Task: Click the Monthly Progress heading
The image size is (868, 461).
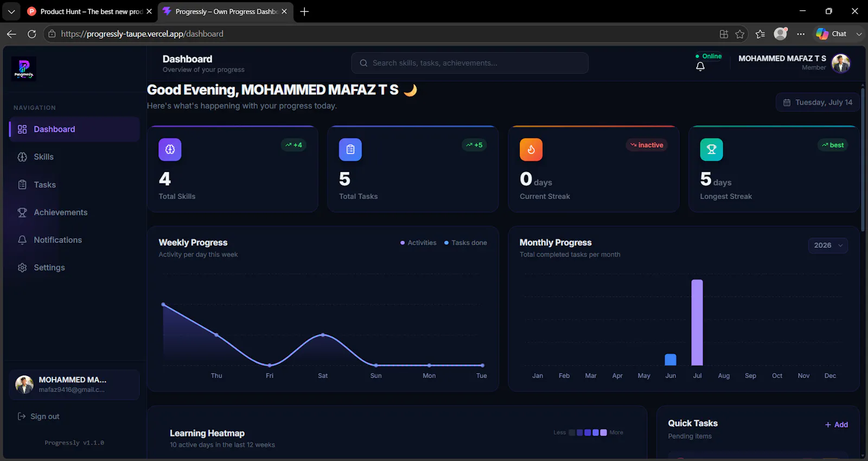Action: coord(556,242)
